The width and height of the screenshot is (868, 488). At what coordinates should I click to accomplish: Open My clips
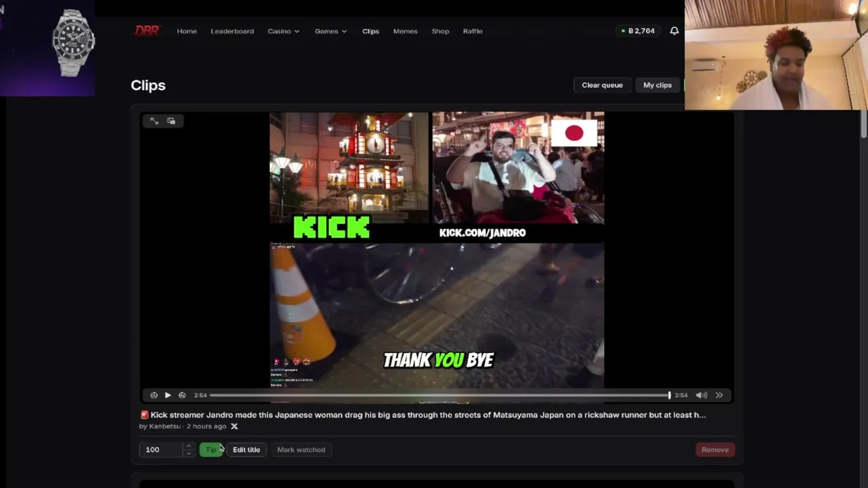click(x=657, y=85)
